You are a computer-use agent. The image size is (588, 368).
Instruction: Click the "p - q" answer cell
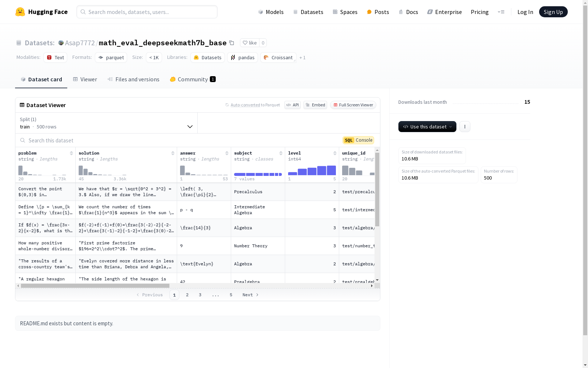pos(204,210)
